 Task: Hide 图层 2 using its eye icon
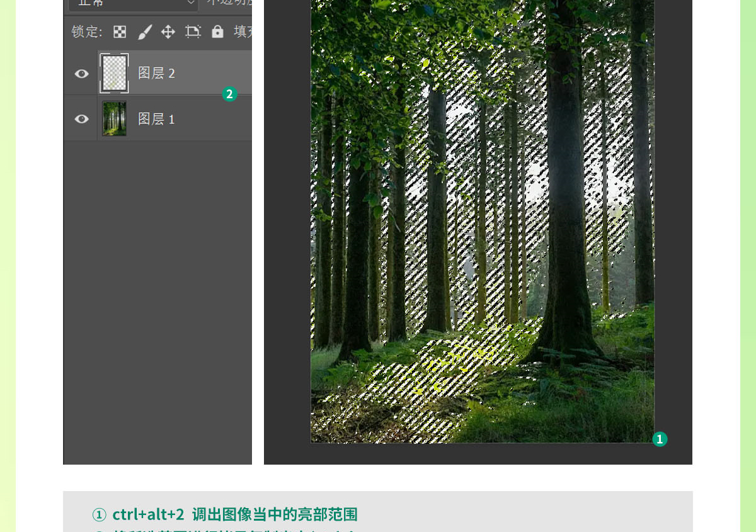click(x=82, y=74)
